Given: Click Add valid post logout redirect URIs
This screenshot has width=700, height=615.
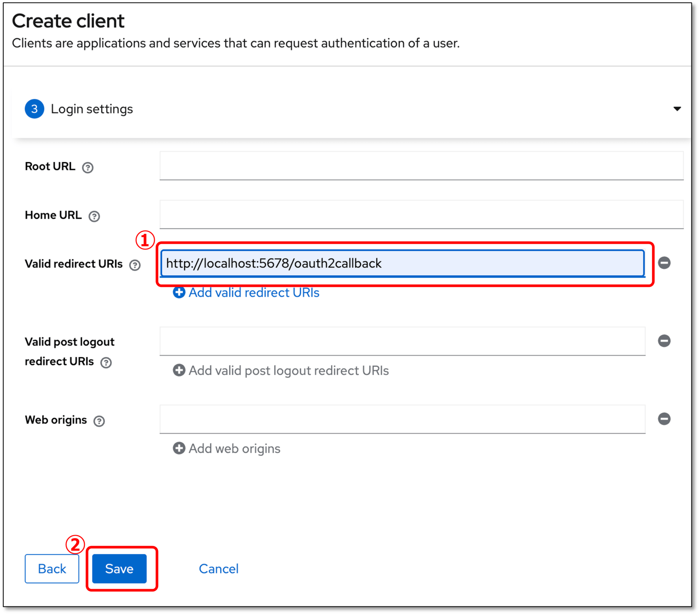Looking at the screenshot, I should (x=281, y=371).
